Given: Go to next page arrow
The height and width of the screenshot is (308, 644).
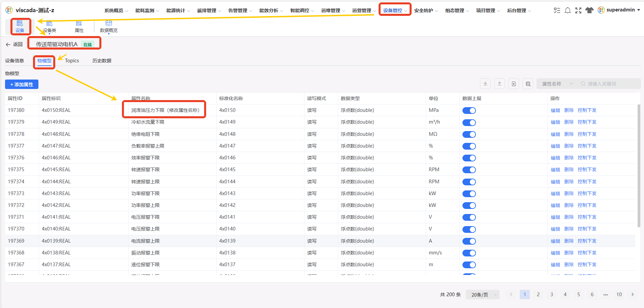Looking at the screenshot, I should (633, 295).
